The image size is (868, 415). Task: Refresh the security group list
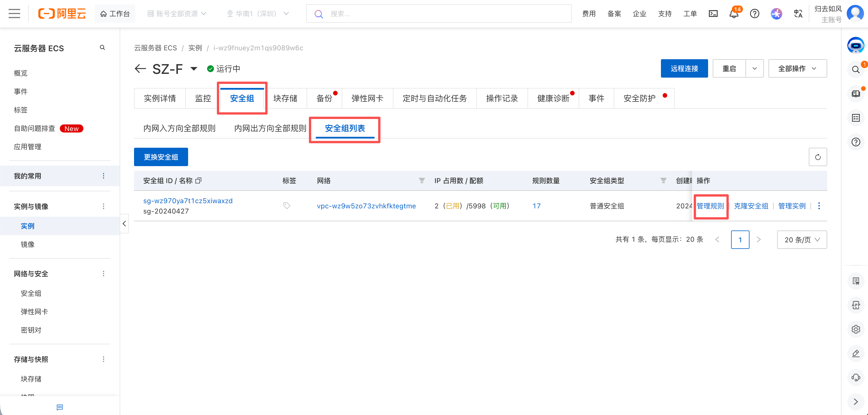pyautogui.click(x=818, y=157)
